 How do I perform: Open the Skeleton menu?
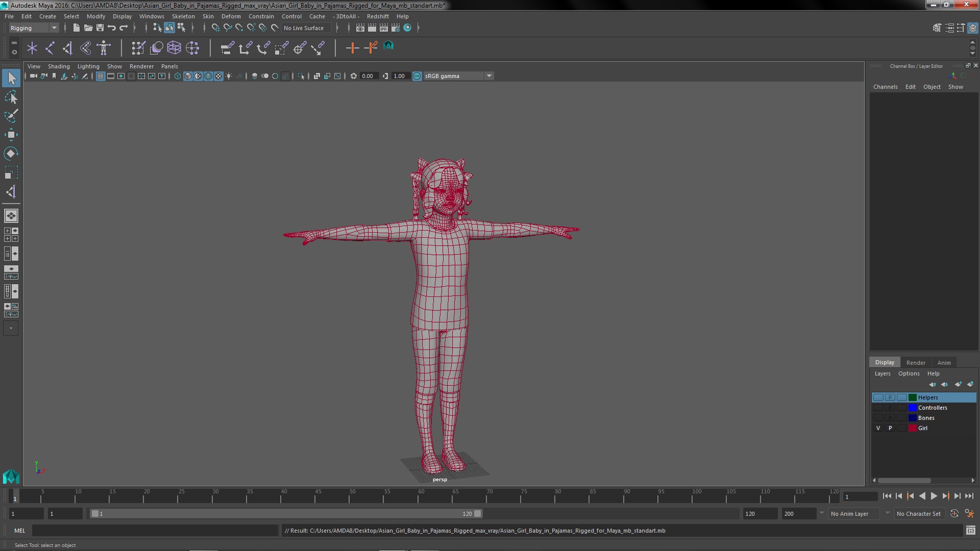(183, 16)
